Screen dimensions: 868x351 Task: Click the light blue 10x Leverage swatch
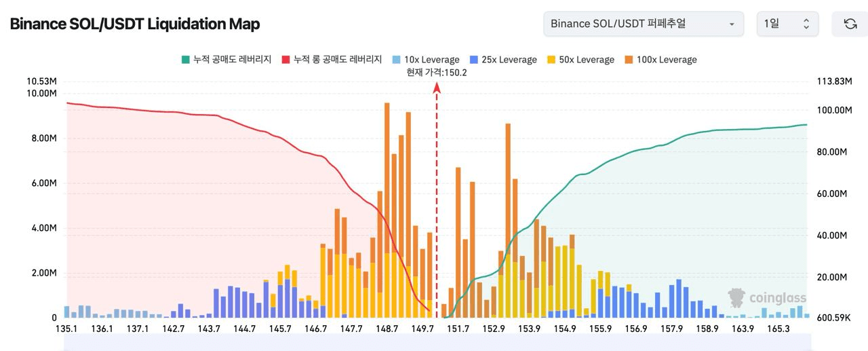tap(396, 60)
